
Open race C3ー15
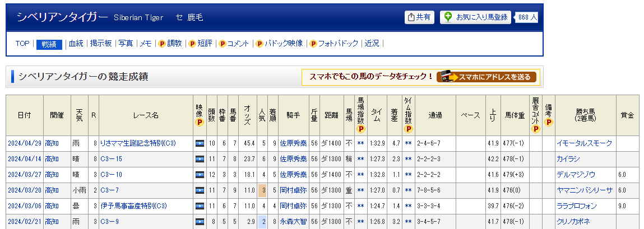(111, 159)
